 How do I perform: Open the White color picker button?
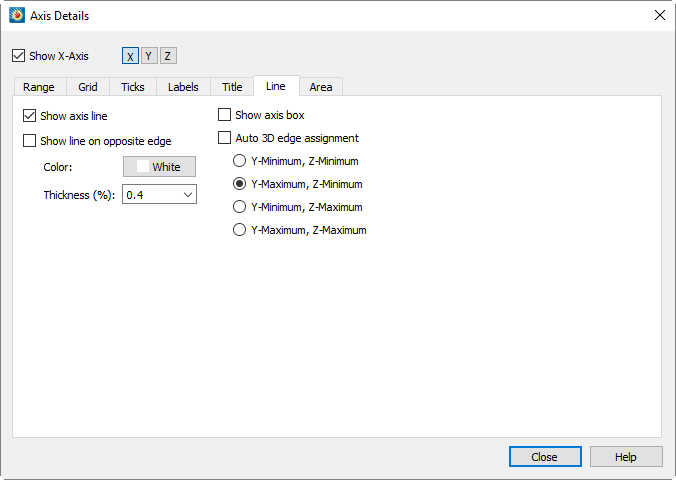[159, 166]
